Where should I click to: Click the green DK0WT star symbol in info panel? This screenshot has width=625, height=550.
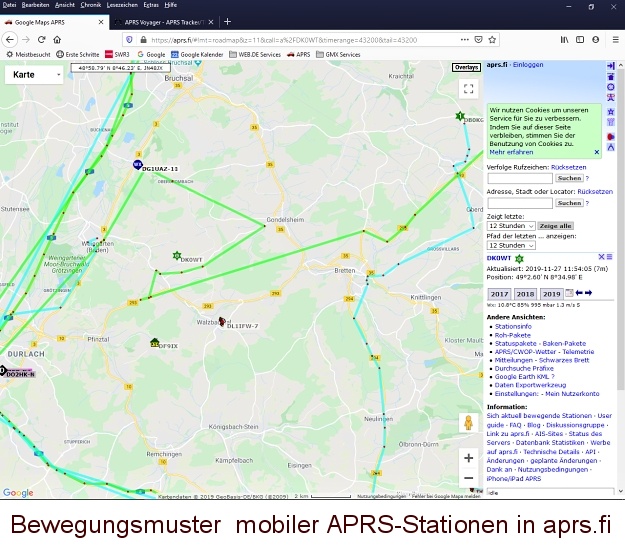pyautogui.click(x=519, y=259)
